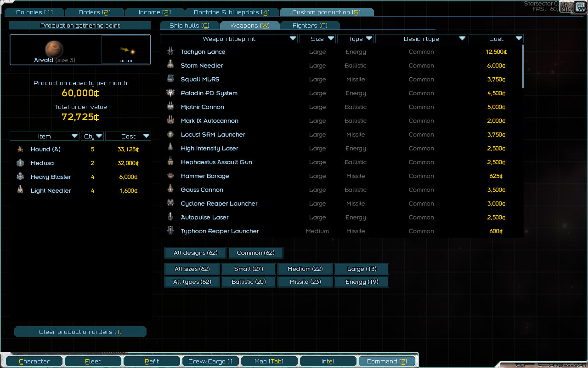
Task: Sort weapons by Design type column
Action: [421, 39]
